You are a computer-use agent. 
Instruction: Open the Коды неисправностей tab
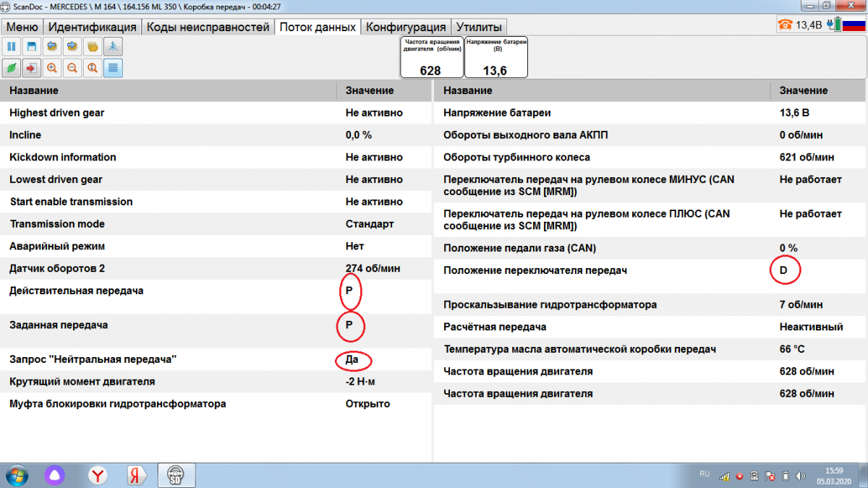[208, 27]
